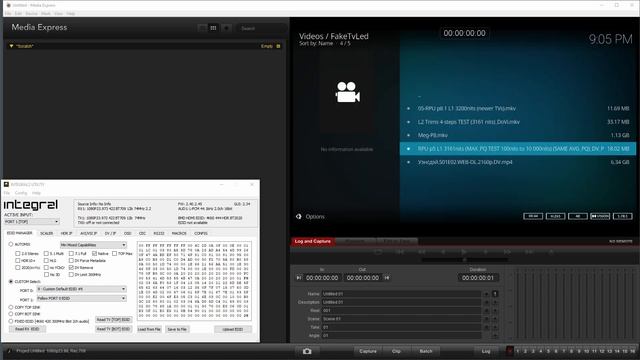Switch Media Express to thumbnail grid view icon
The image size is (640, 360).
[x=213, y=28]
